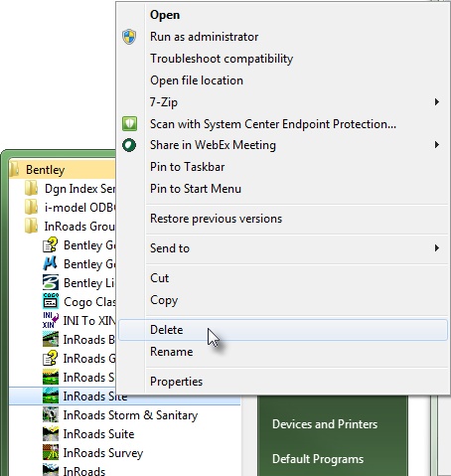This screenshot has width=451, height=476.
Task: Click the Dgn Index Ser folder icon
Action: tap(32, 188)
